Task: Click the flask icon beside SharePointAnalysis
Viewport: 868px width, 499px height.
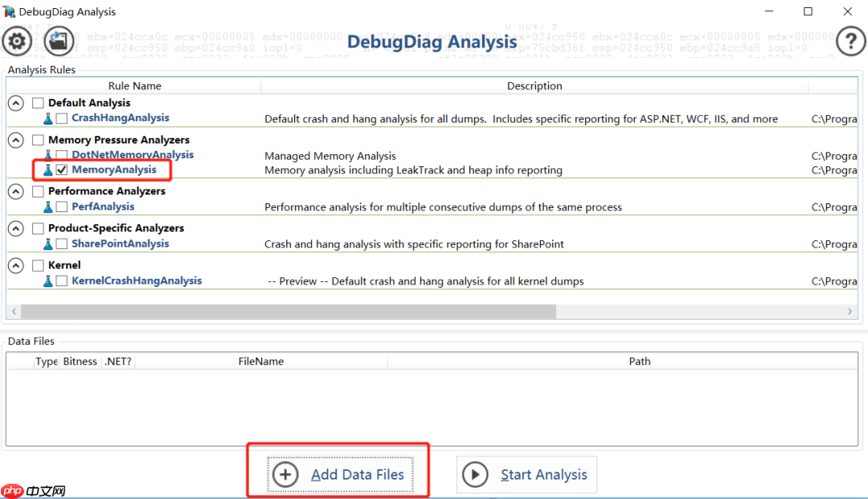Action: tap(48, 244)
